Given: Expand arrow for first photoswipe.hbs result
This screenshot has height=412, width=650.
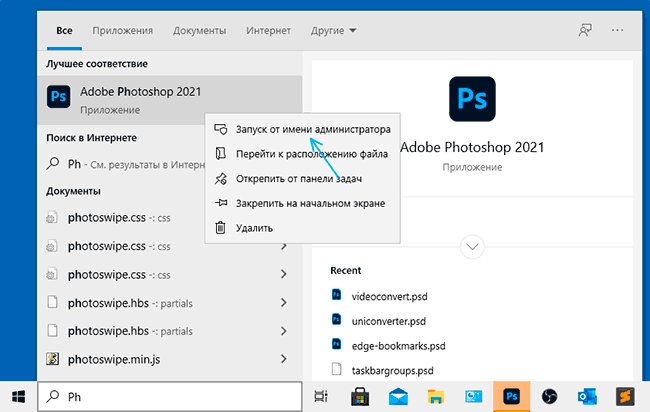Looking at the screenshot, I should [284, 303].
